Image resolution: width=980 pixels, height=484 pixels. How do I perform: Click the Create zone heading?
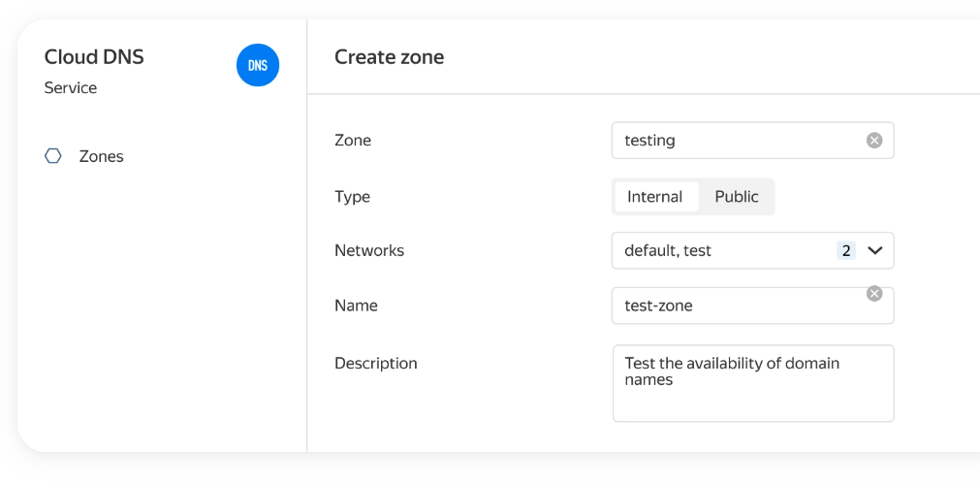pyautogui.click(x=389, y=57)
